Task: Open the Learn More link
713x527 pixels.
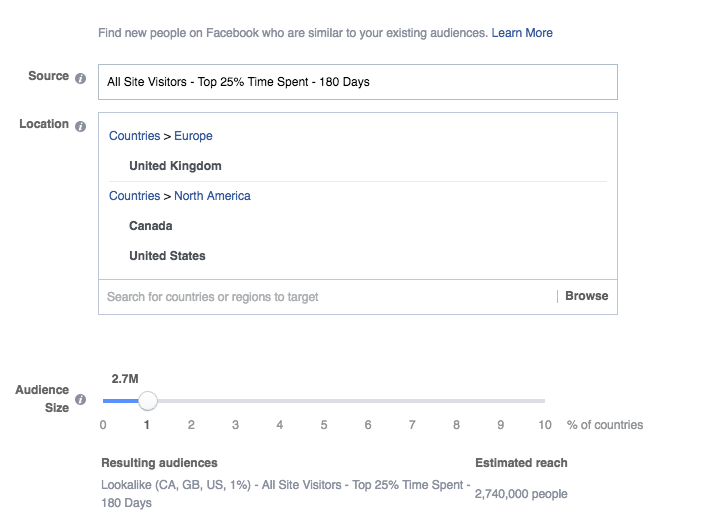Action: (x=522, y=33)
